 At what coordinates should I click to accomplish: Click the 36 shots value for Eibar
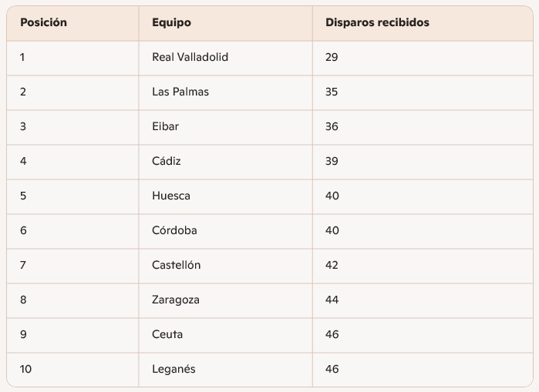click(332, 127)
